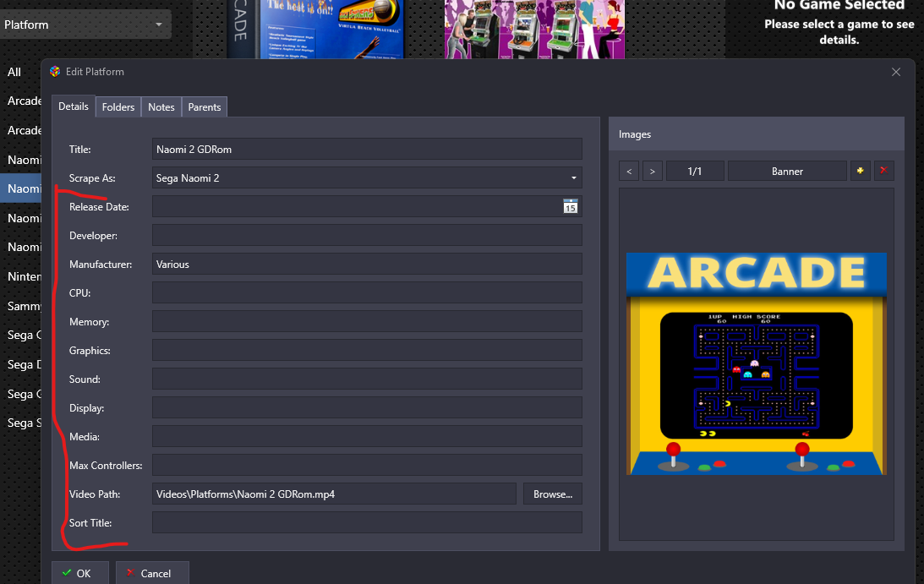Go to the next image arrow
The image size is (924, 584).
coord(652,171)
